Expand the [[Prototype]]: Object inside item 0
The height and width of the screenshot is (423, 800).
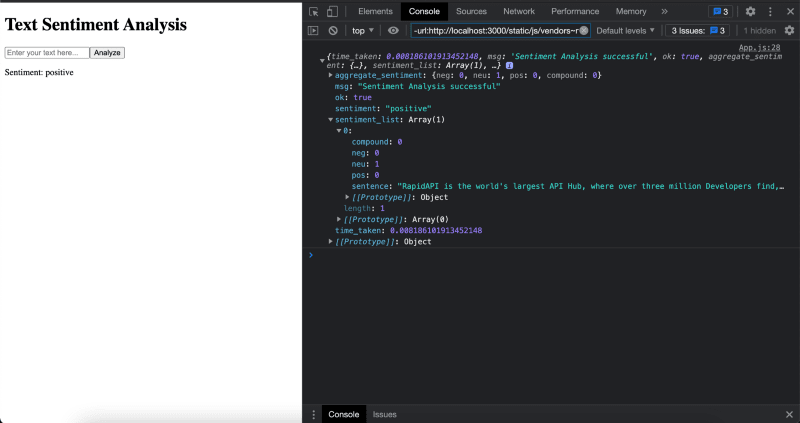pos(347,197)
